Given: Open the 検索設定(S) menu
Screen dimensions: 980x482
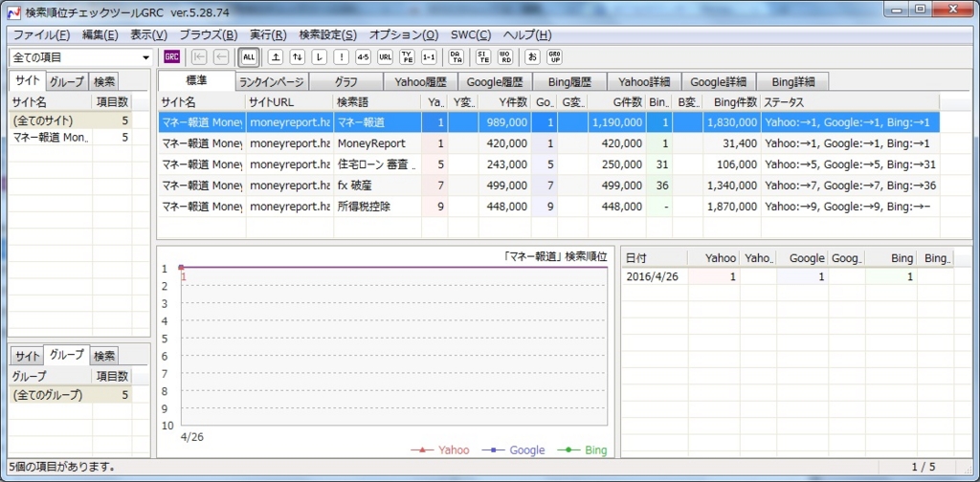Looking at the screenshot, I should point(328,35).
